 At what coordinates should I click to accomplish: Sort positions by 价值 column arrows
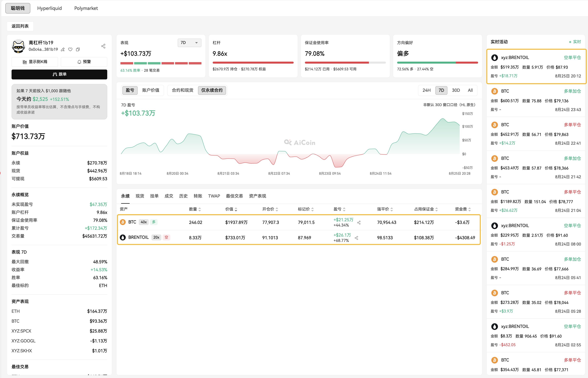click(x=236, y=209)
